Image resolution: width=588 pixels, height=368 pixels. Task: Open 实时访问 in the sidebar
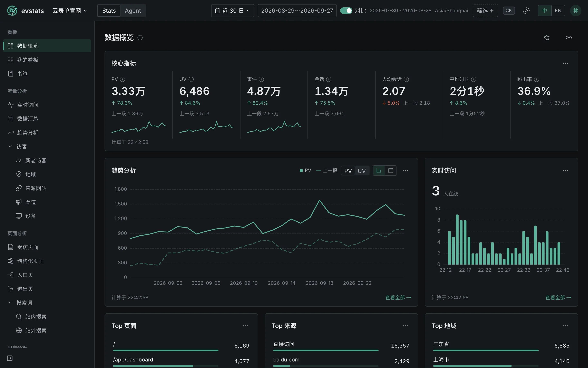pos(47,105)
